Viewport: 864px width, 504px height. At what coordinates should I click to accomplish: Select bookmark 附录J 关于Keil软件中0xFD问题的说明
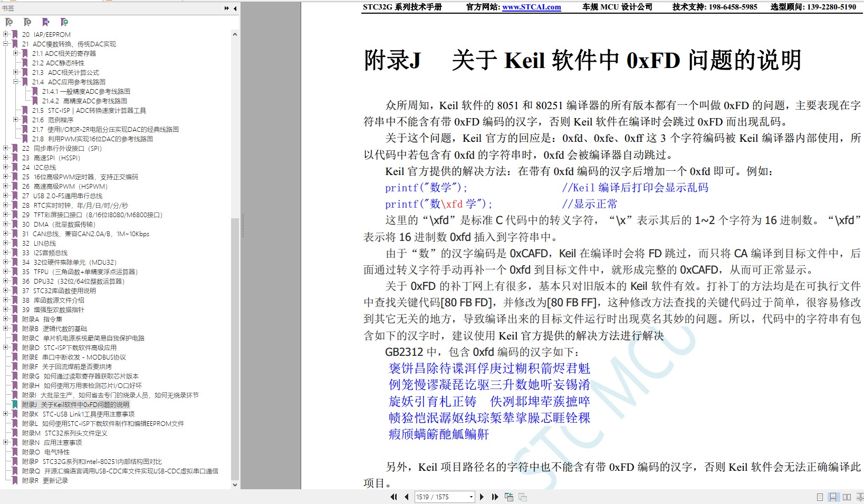tap(75, 404)
